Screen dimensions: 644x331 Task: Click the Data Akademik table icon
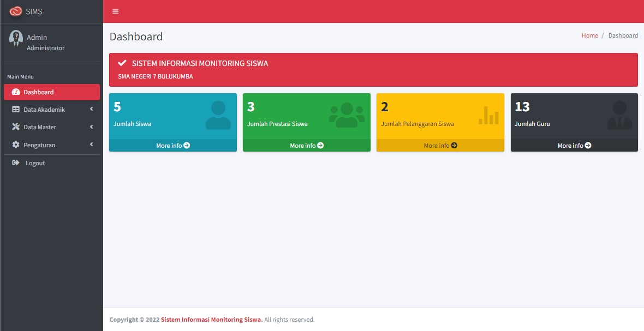tap(16, 109)
